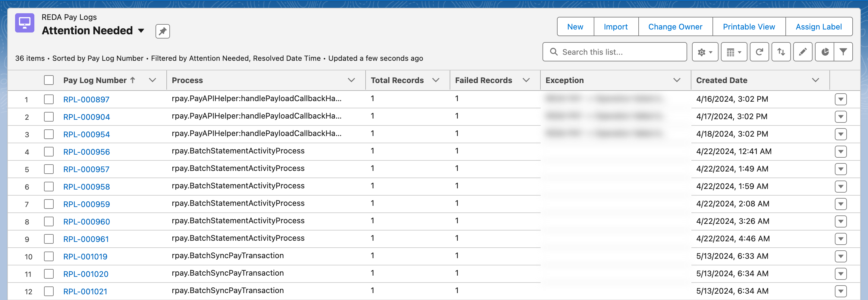Screen dimensions: 868x300
Task: Open row actions for RPL-000954
Action: pyautogui.click(x=841, y=134)
